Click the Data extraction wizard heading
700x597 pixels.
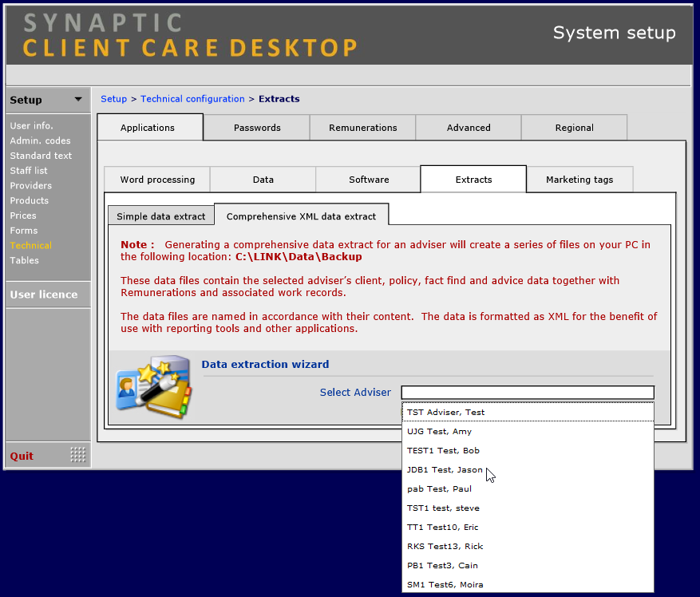(265, 365)
